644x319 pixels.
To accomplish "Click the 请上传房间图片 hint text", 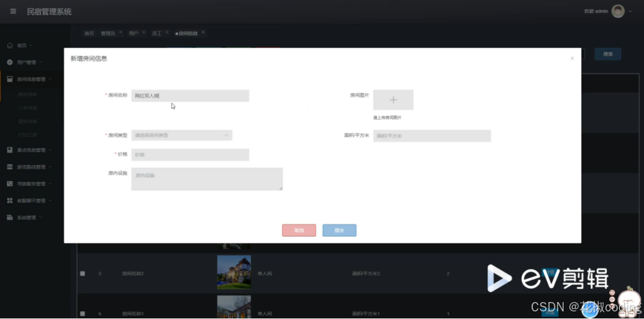I will pyautogui.click(x=387, y=118).
